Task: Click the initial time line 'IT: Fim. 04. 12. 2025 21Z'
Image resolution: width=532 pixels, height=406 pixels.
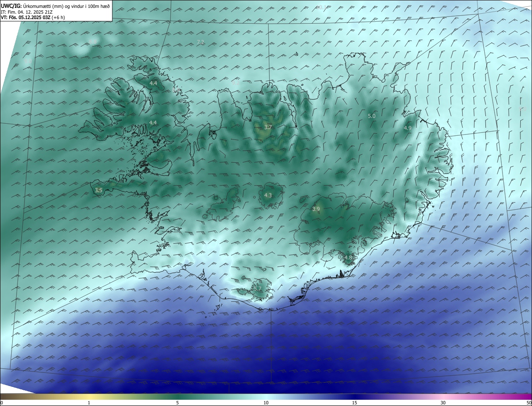Action: (26, 12)
